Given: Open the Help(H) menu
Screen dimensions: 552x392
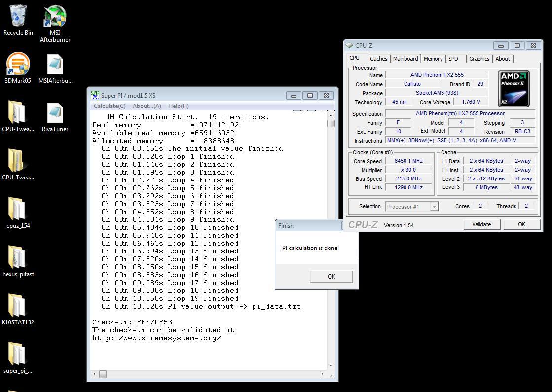Looking at the screenshot, I should 178,106.
